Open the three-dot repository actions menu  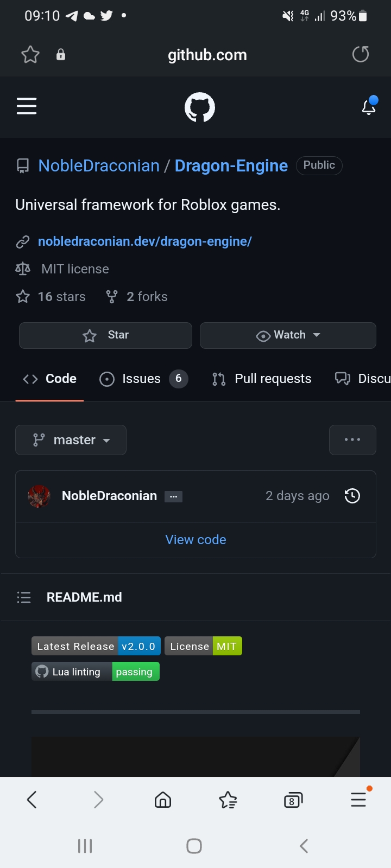click(352, 440)
